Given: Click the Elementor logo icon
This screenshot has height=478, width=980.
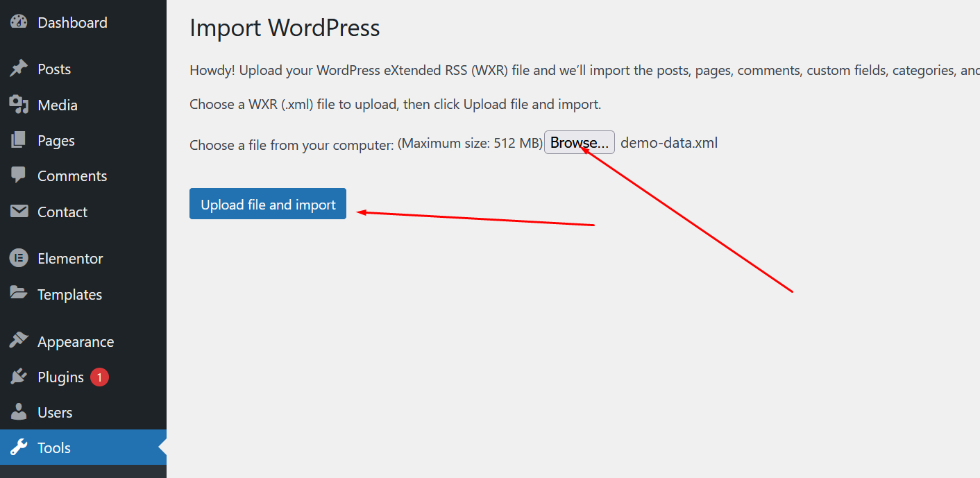Looking at the screenshot, I should pyautogui.click(x=19, y=258).
